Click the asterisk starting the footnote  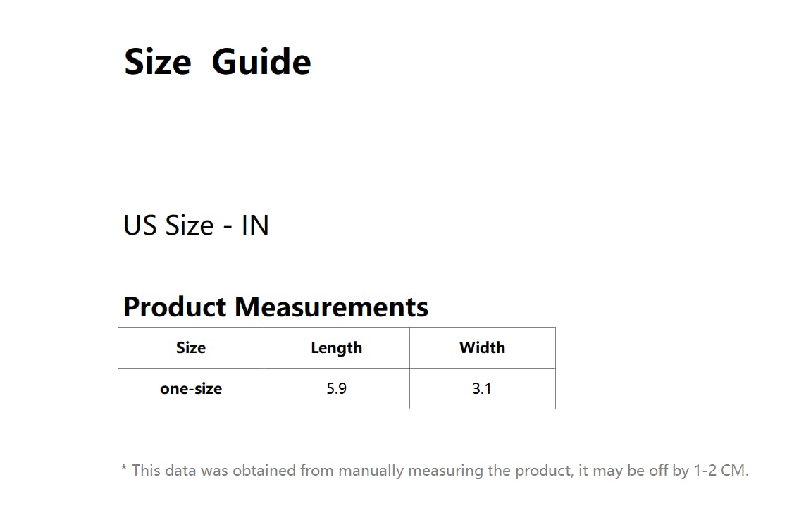point(124,470)
